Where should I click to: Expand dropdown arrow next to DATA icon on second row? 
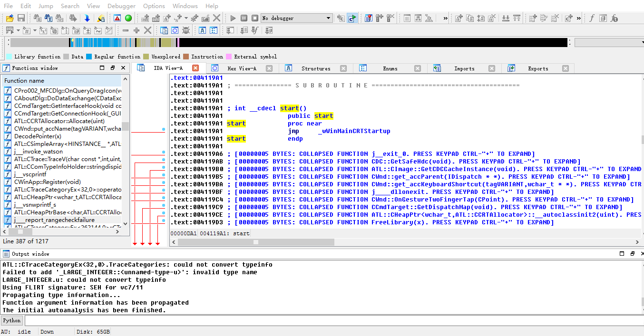[18, 30]
